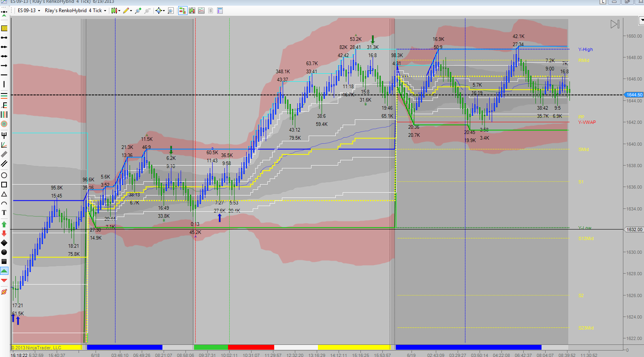Select the Fibonacci time extensions tool
Screen dimensions: 644x357
click(x=4, y=115)
